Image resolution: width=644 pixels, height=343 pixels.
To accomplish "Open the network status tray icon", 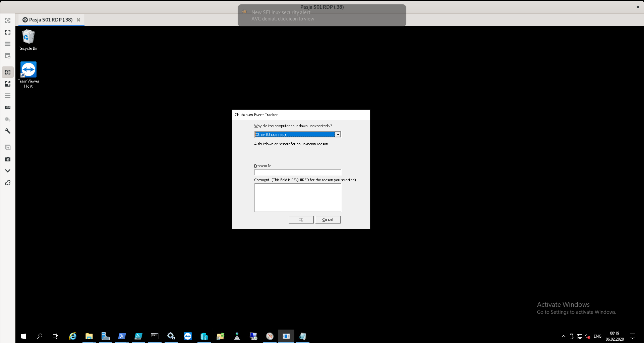I will (580, 336).
